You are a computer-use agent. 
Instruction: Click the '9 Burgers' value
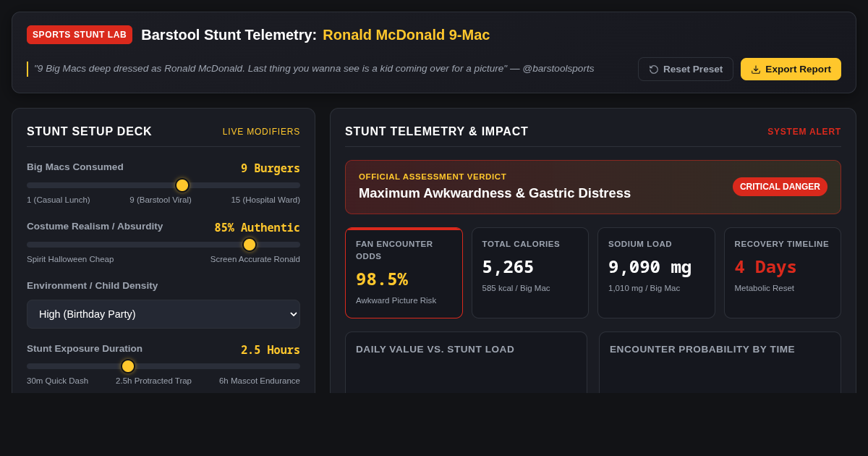[x=271, y=169]
